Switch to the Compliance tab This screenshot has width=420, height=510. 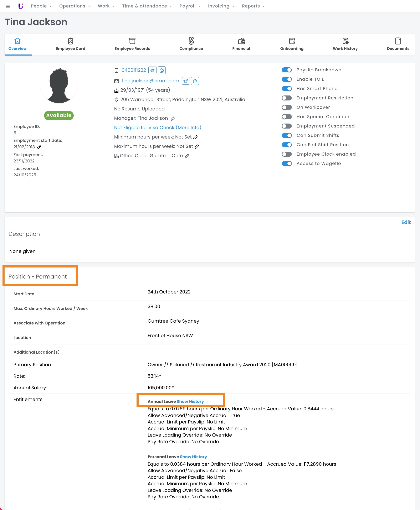[191, 44]
